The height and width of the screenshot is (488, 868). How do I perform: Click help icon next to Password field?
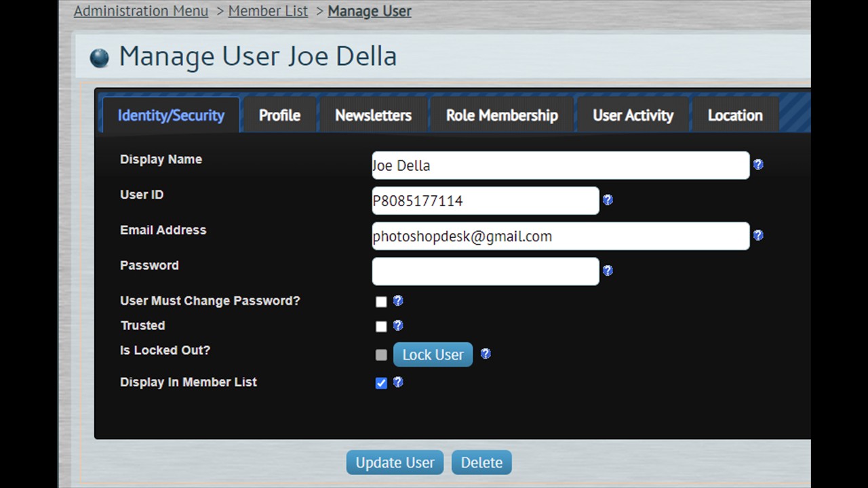tap(608, 270)
